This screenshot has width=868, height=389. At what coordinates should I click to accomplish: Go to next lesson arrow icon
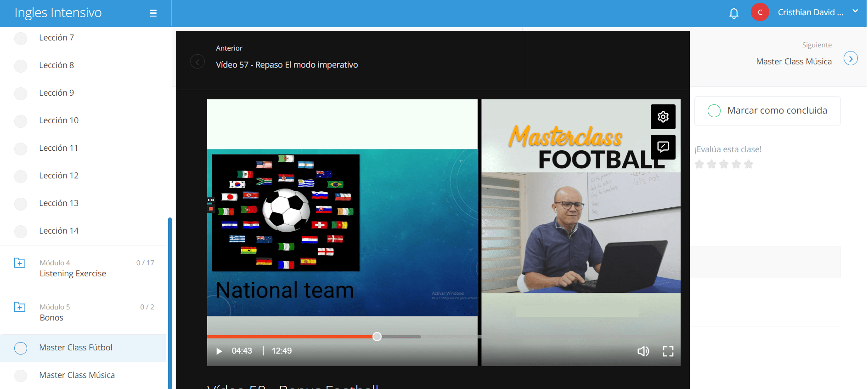(x=851, y=58)
